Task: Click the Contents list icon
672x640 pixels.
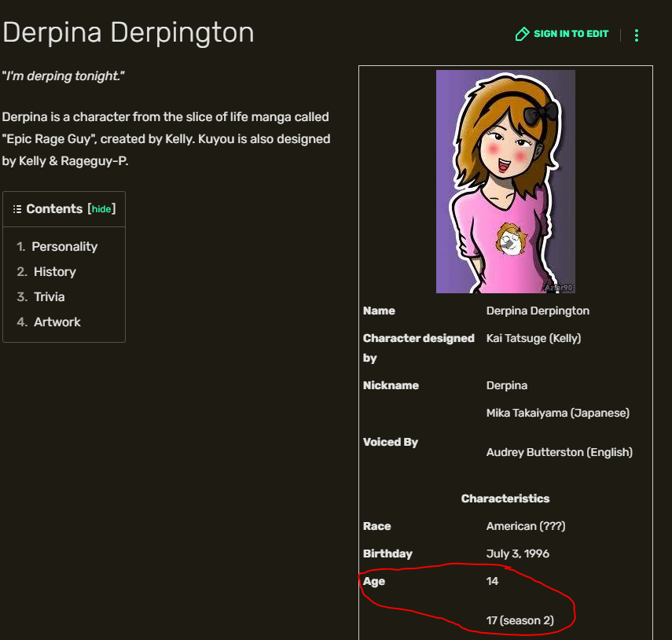Action: (17, 209)
